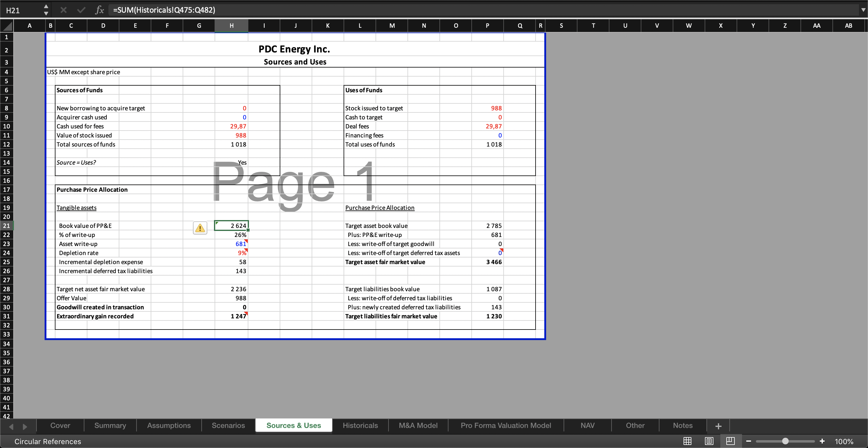868x448 pixels.
Task: Adjust the zoom slider handle
Action: 785,441
